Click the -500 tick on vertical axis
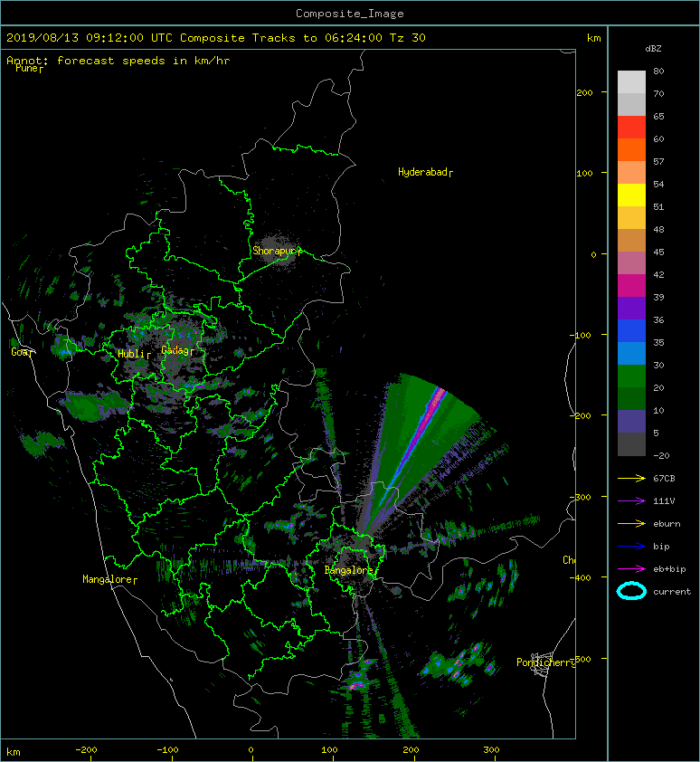 582,659
